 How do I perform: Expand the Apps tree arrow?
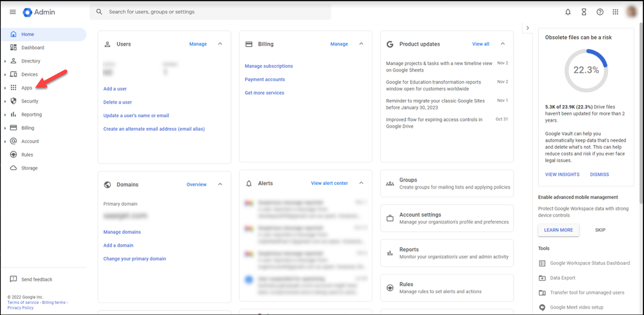(5, 88)
